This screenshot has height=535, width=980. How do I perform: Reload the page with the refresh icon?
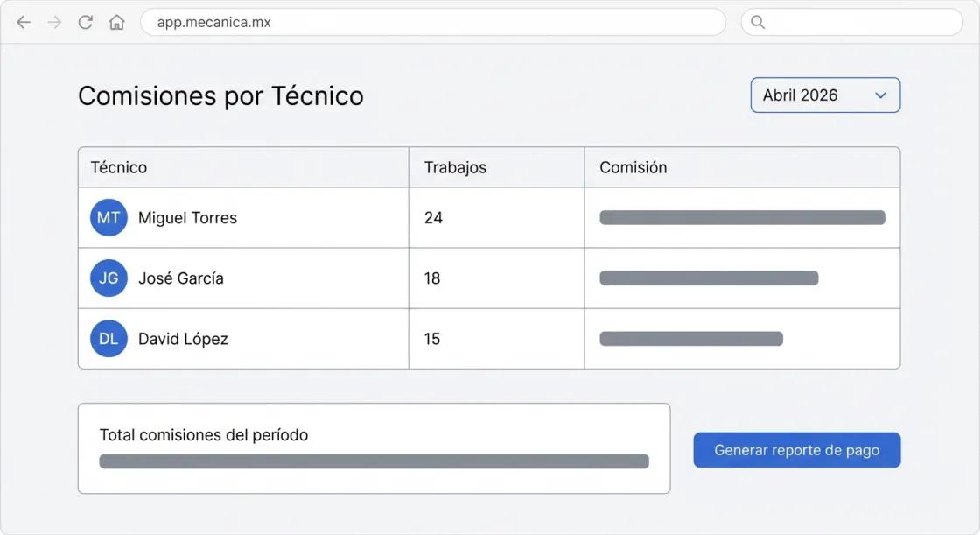tap(85, 21)
